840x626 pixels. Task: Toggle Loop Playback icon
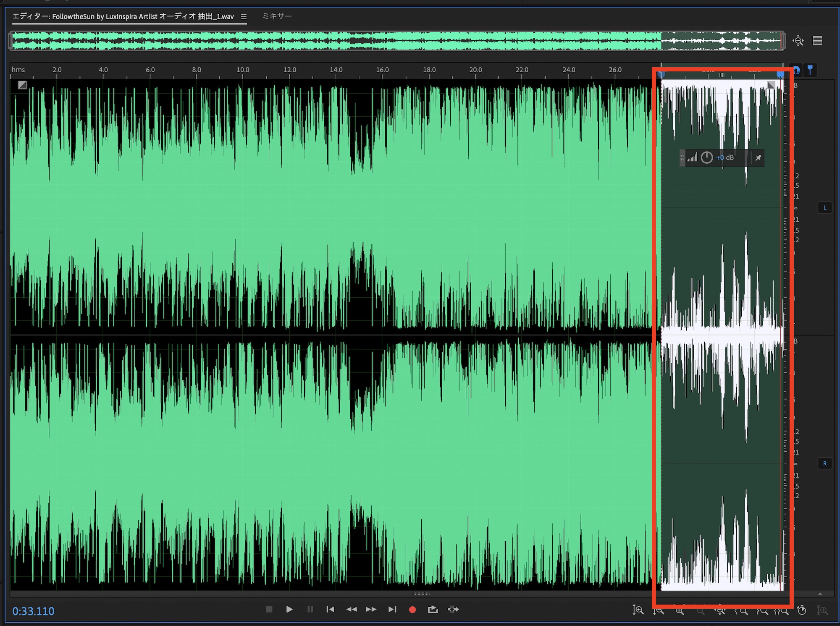433,610
